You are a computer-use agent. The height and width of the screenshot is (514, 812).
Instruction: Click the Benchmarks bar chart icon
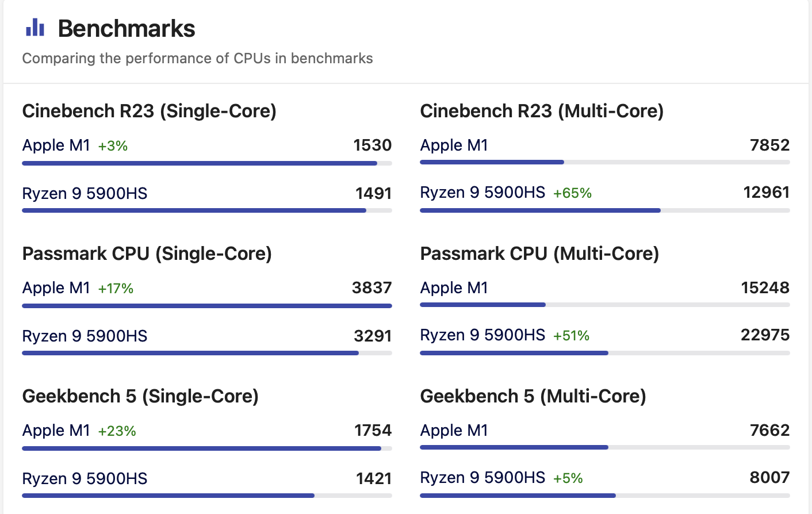point(35,28)
